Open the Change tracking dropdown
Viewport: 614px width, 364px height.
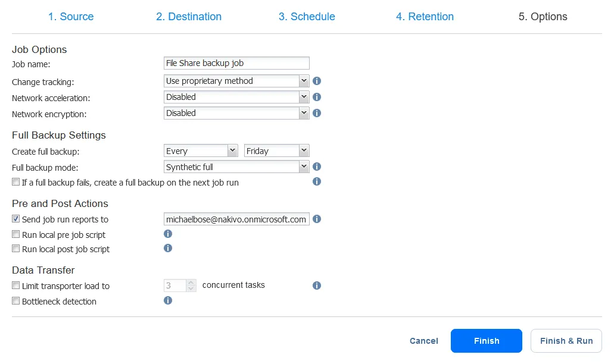click(x=236, y=81)
